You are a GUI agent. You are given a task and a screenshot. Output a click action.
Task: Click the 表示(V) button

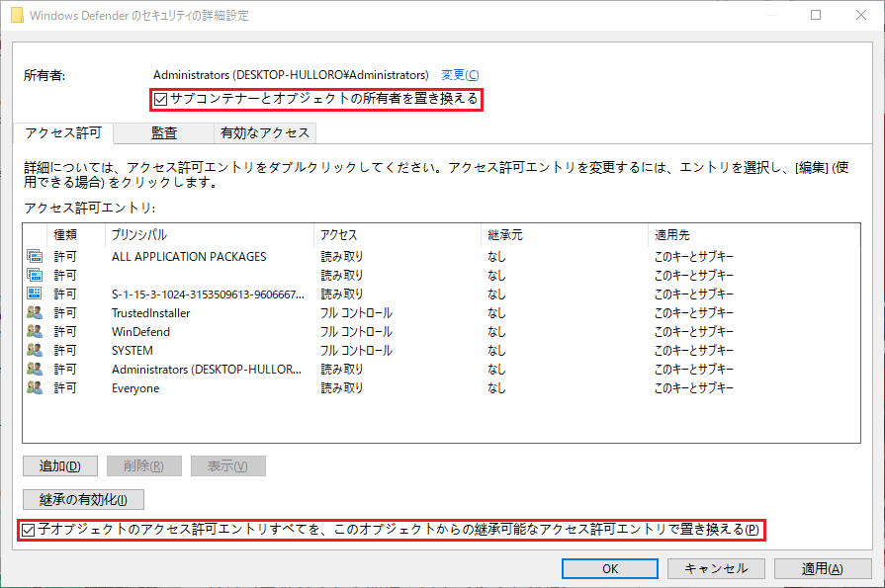coord(228,466)
